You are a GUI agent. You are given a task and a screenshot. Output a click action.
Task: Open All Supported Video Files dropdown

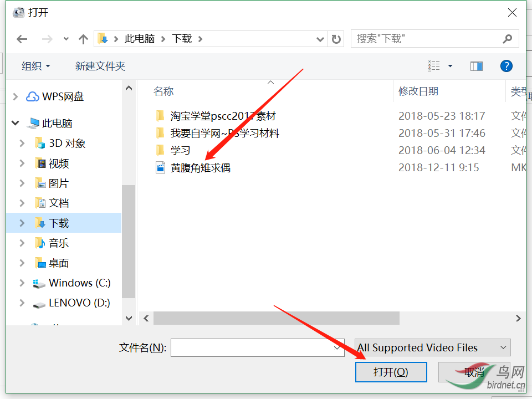click(432, 347)
